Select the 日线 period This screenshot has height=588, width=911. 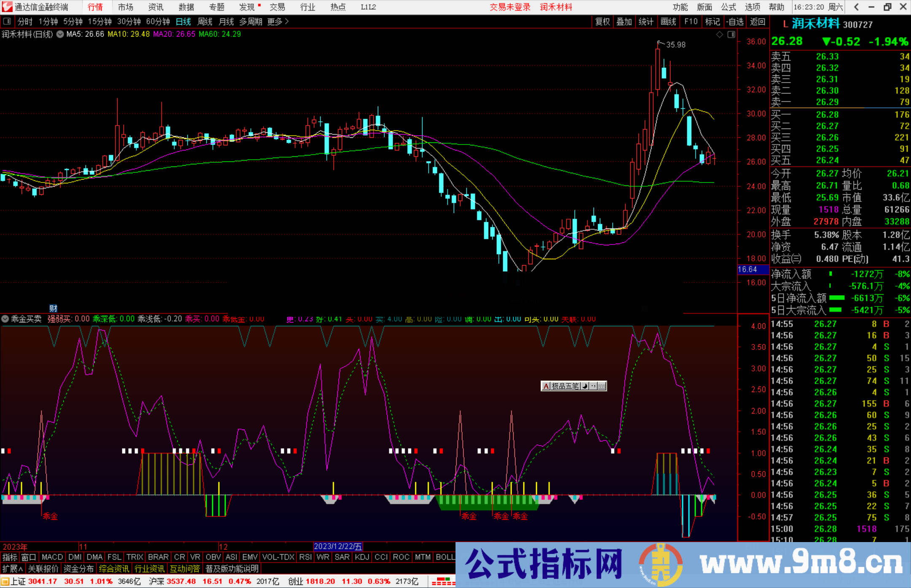click(x=183, y=21)
